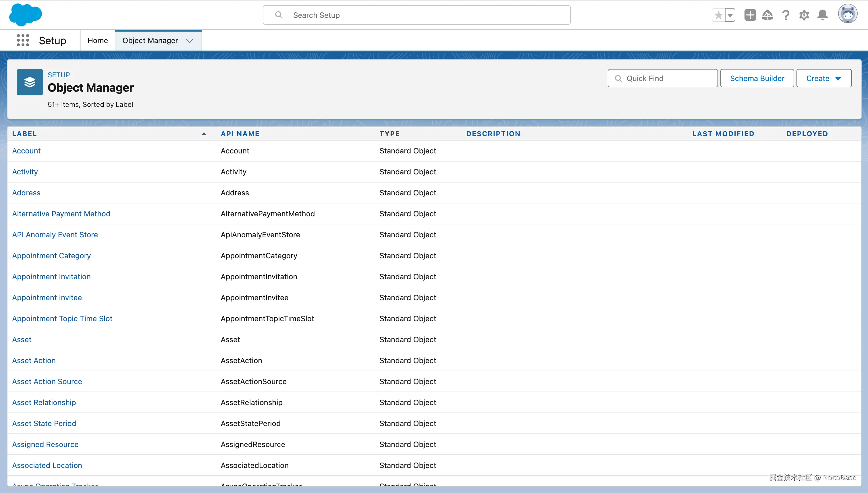Click the Label sort ascending arrow
Image resolution: width=868 pixels, height=493 pixels.
click(x=204, y=134)
